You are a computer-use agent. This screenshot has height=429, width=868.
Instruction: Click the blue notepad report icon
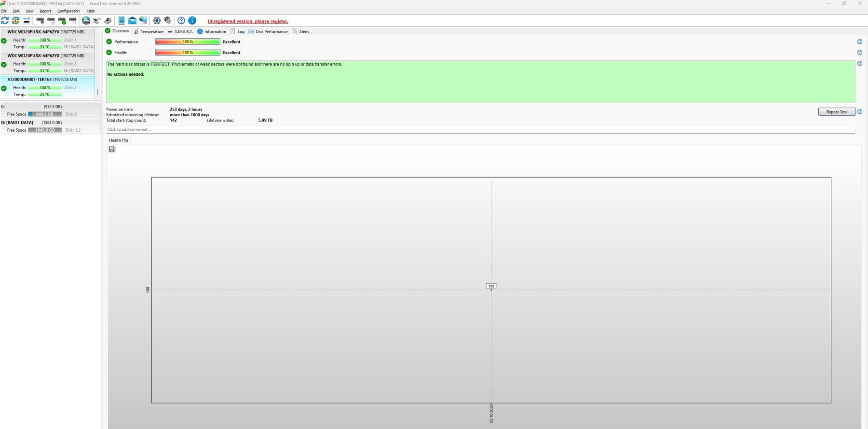(122, 21)
